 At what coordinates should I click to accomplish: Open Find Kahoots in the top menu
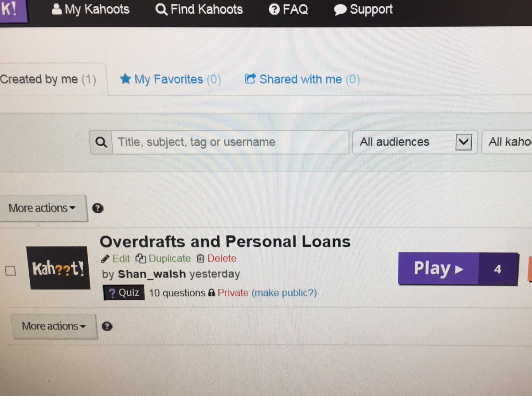(199, 9)
